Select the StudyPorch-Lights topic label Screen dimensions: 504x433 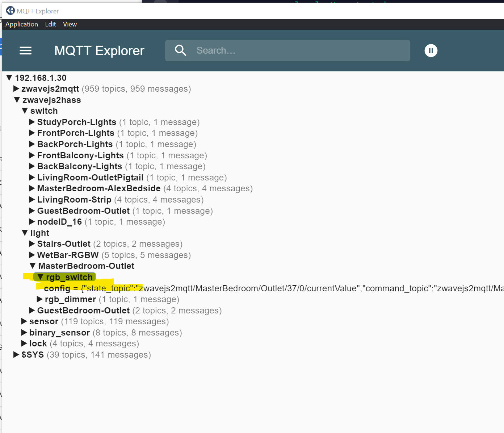coord(77,122)
